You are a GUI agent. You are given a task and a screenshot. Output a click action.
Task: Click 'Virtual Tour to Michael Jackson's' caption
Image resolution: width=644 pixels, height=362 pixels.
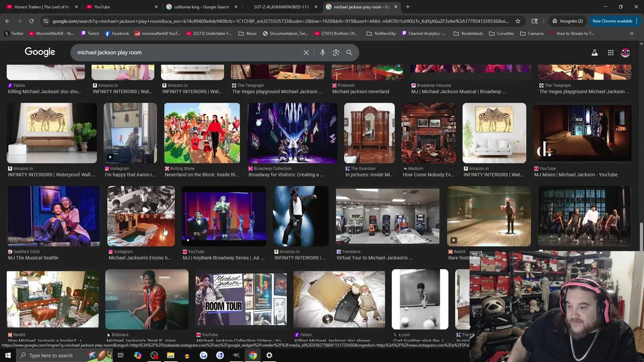point(374,257)
